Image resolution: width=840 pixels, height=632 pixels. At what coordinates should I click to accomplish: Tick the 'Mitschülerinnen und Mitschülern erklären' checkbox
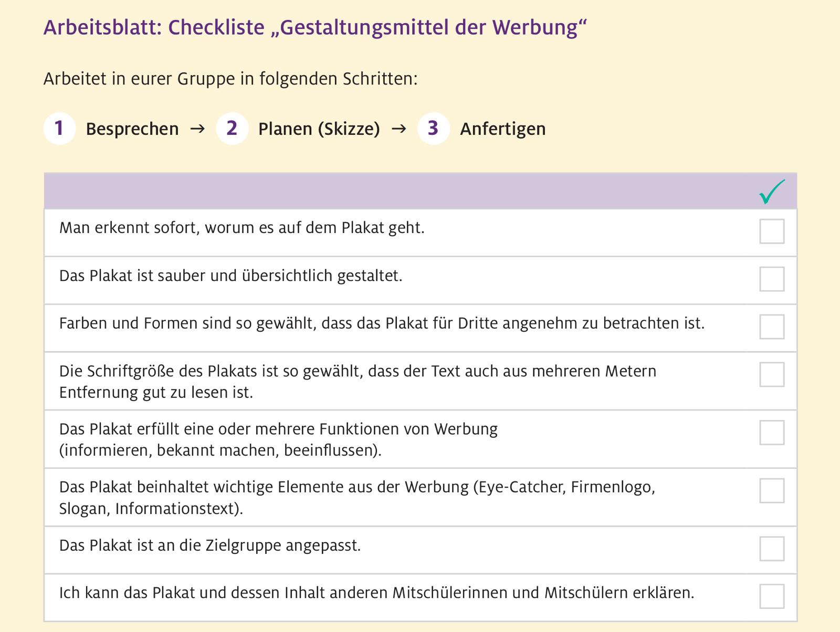[772, 596]
